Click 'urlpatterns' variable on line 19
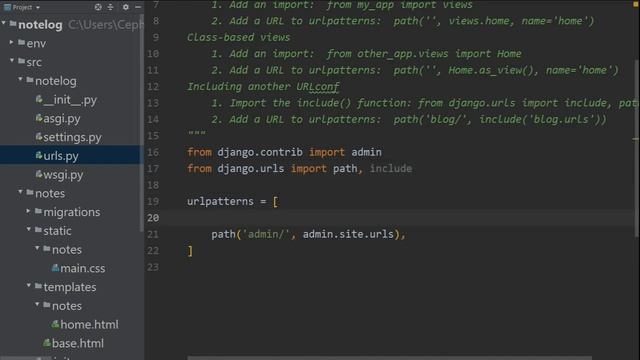The height and width of the screenshot is (360, 640). [220, 202]
